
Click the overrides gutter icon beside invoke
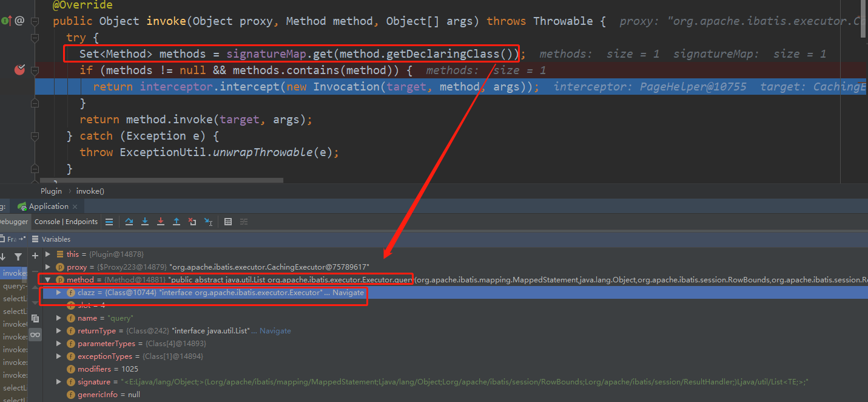6,21
